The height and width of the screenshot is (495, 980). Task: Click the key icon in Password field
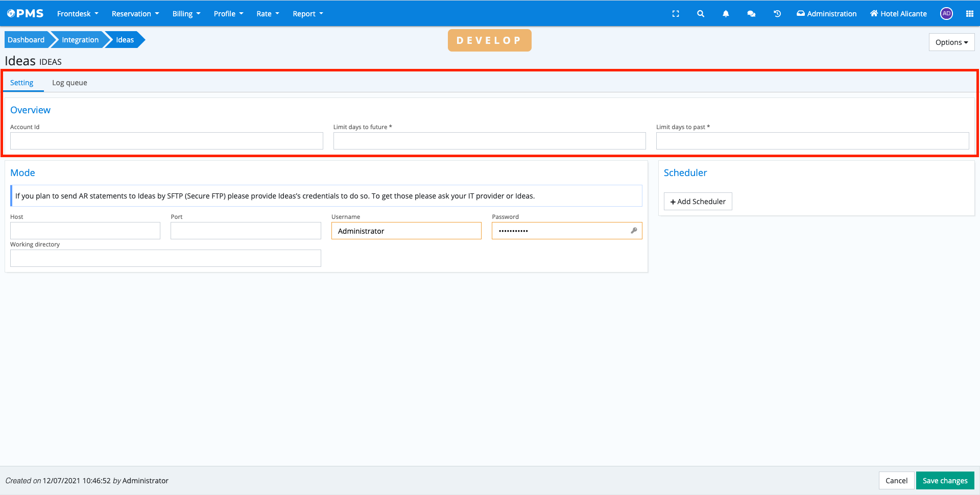[634, 231]
